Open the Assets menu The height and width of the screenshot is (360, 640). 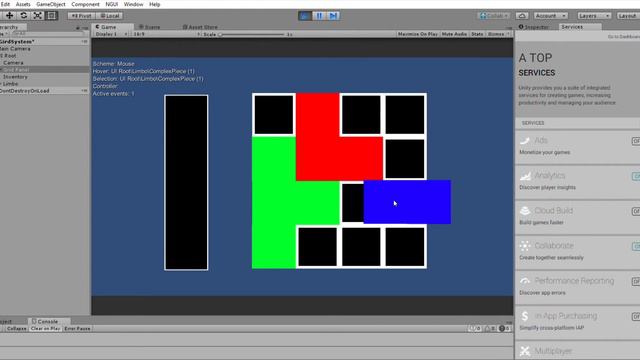coord(23,4)
